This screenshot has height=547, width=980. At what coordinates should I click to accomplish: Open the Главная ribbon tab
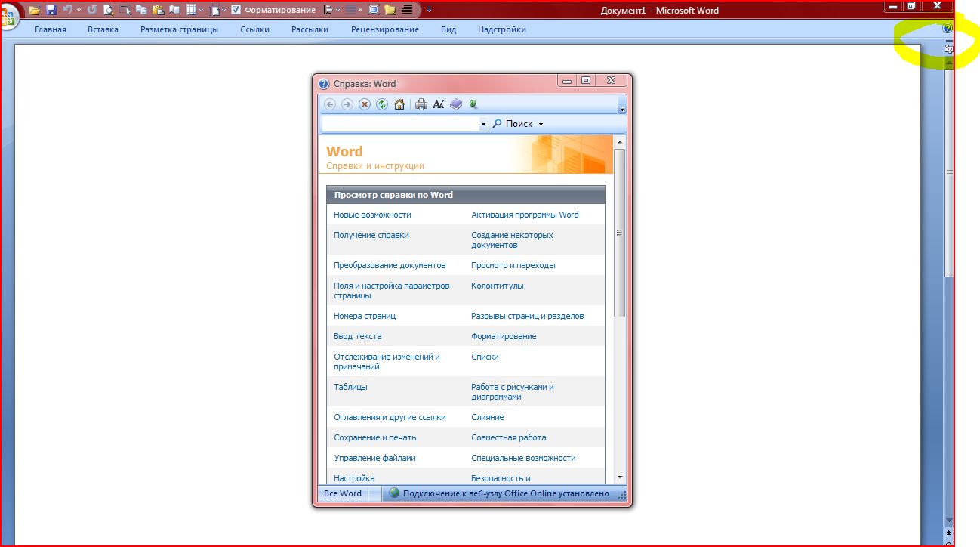[51, 29]
